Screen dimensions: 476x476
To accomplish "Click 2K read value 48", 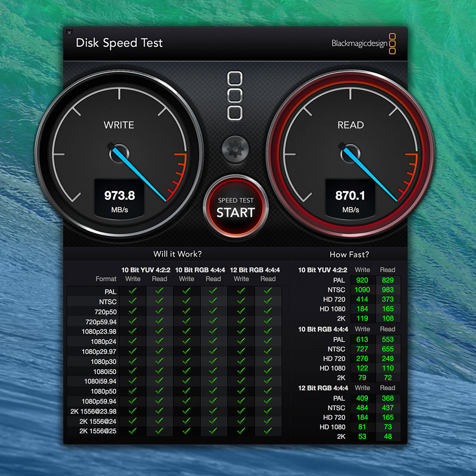I will (388, 436).
